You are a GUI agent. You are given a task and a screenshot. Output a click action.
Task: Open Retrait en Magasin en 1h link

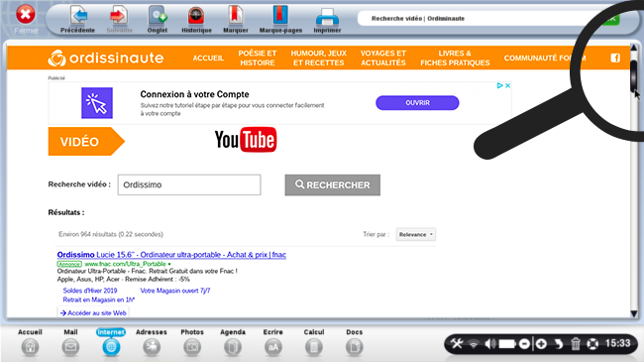click(99, 300)
